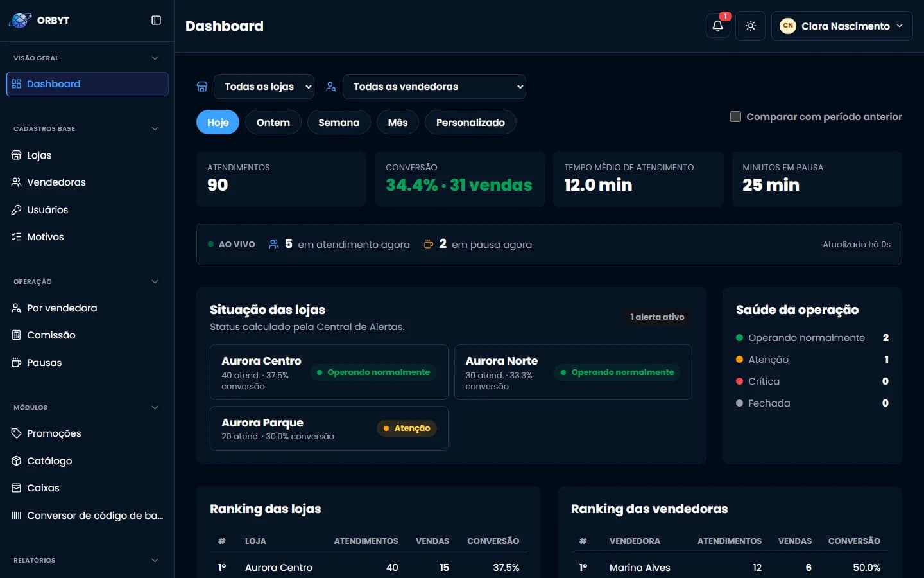Go to the Vendedoras page
Screen dimensions: 924x578
87,182
